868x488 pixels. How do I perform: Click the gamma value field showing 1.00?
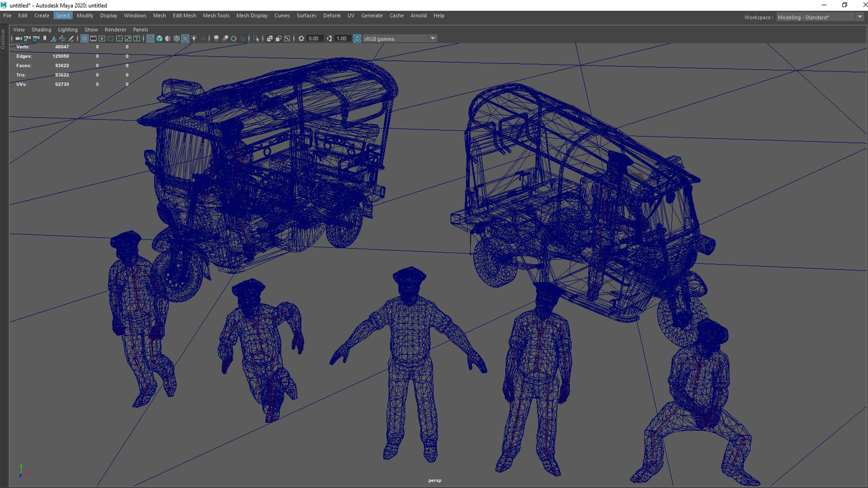tap(342, 38)
